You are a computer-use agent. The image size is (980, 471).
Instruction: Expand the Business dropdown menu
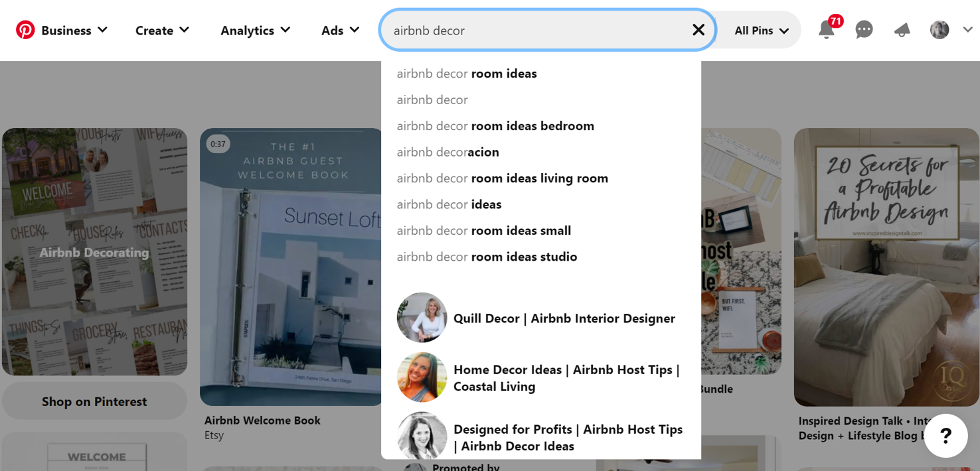coord(74,31)
